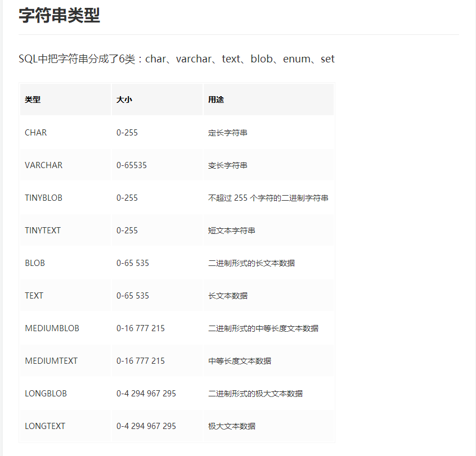
Task: Select the MEDIUMBLOB table cell
Action: point(52,328)
